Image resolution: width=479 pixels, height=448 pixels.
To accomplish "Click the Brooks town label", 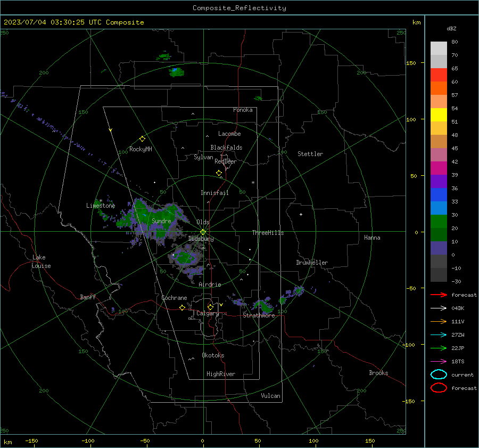I will tap(378, 373).
